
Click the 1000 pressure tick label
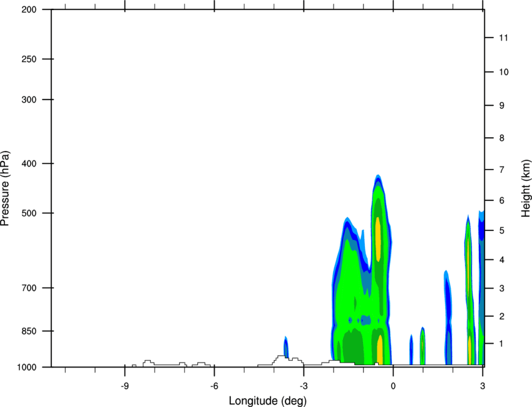point(27,367)
